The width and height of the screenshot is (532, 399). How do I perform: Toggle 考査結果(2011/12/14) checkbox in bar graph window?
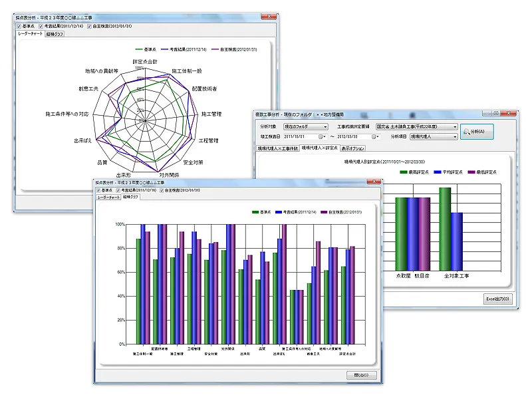tap(118, 190)
